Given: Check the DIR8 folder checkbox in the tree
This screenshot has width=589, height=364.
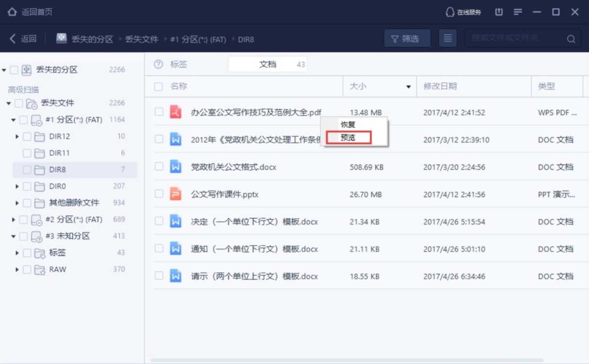Looking at the screenshot, I should [27, 170].
